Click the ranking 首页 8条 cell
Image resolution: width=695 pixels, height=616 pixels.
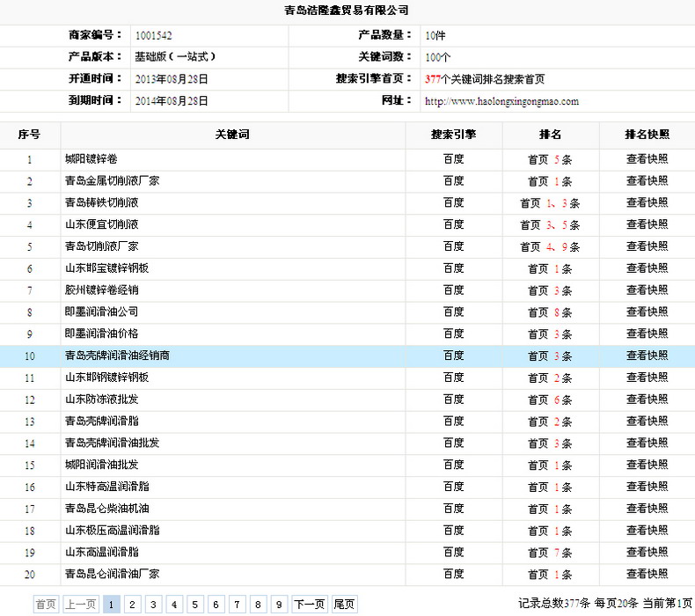550,312
